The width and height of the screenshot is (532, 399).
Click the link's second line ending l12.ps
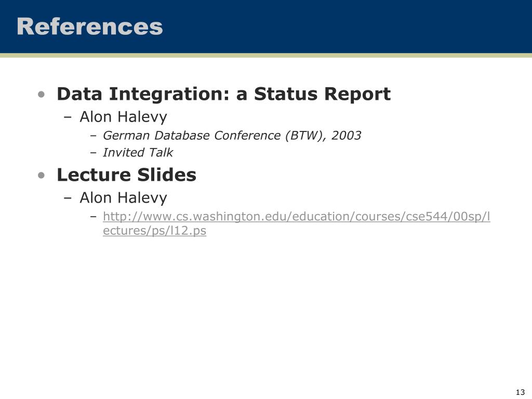[x=154, y=231]
